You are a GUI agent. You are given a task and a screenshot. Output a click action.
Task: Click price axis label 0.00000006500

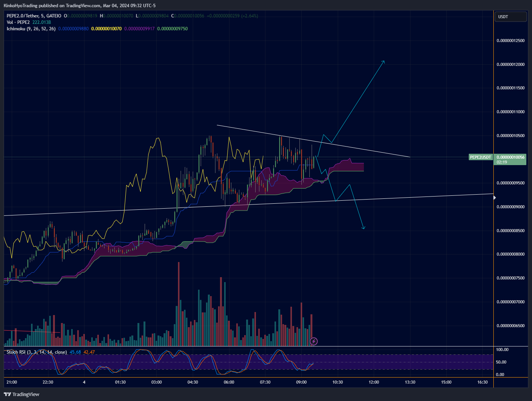[x=510, y=326]
